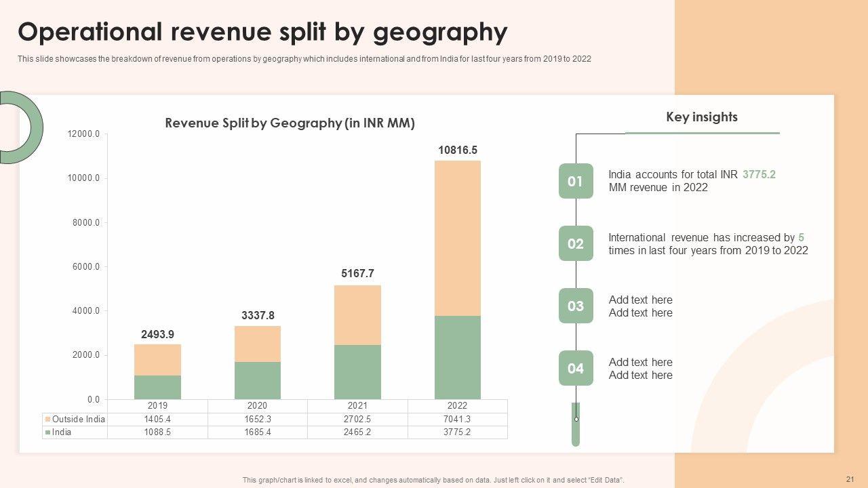Screen dimensions: 868x488
Task: Click the "India" row label in data table
Action: pos(62,432)
